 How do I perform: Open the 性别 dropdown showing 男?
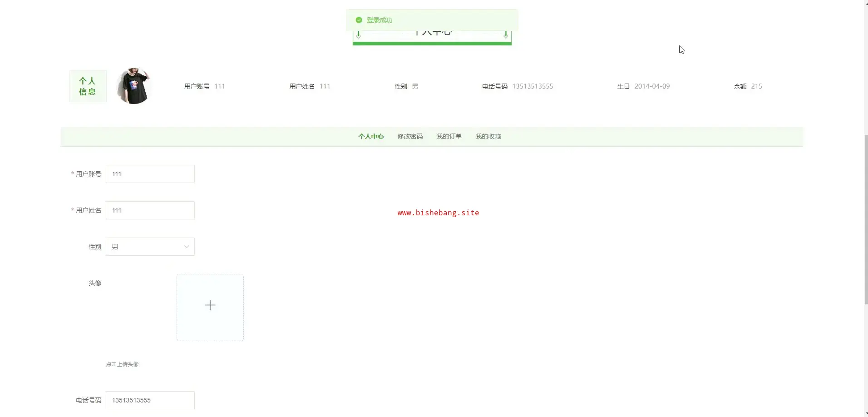tap(150, 247)
